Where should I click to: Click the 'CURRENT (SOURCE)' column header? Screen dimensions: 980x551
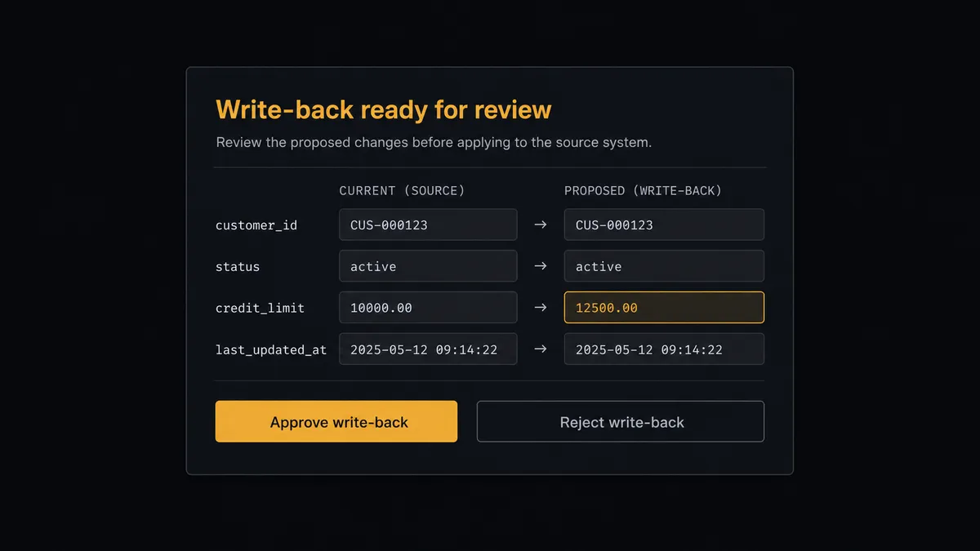pyautogui.click(x=402, y=191)
